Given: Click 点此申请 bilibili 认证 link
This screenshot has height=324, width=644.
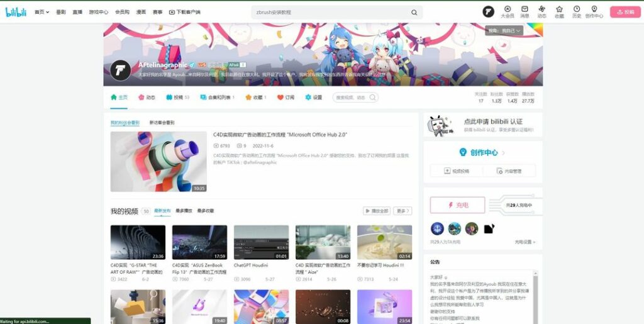Looking at the screenshot, I should [x=493, y=121].
